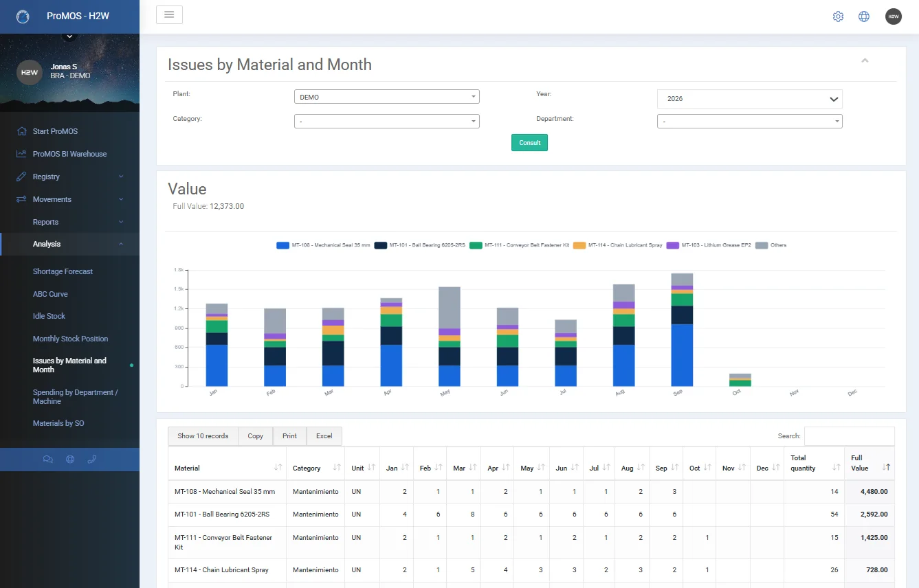Sort table by Category column arrows
Viewport: 919px width, 588px height.
click(337, 467)
